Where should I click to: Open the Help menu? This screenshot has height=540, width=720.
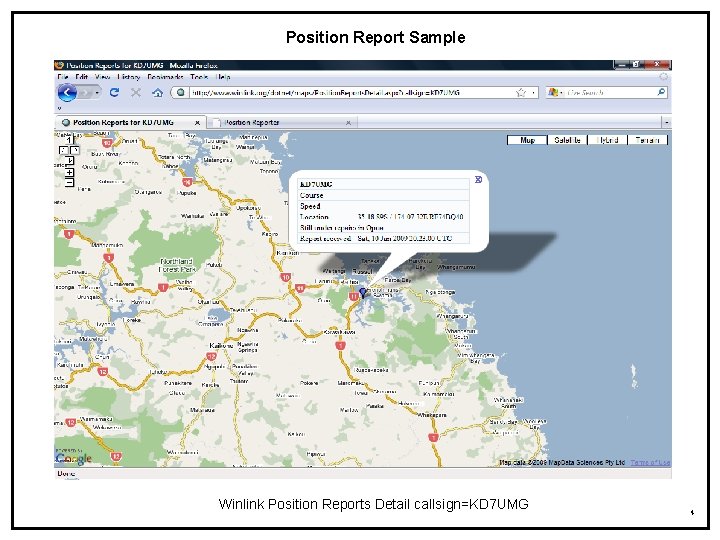[223, 77]
